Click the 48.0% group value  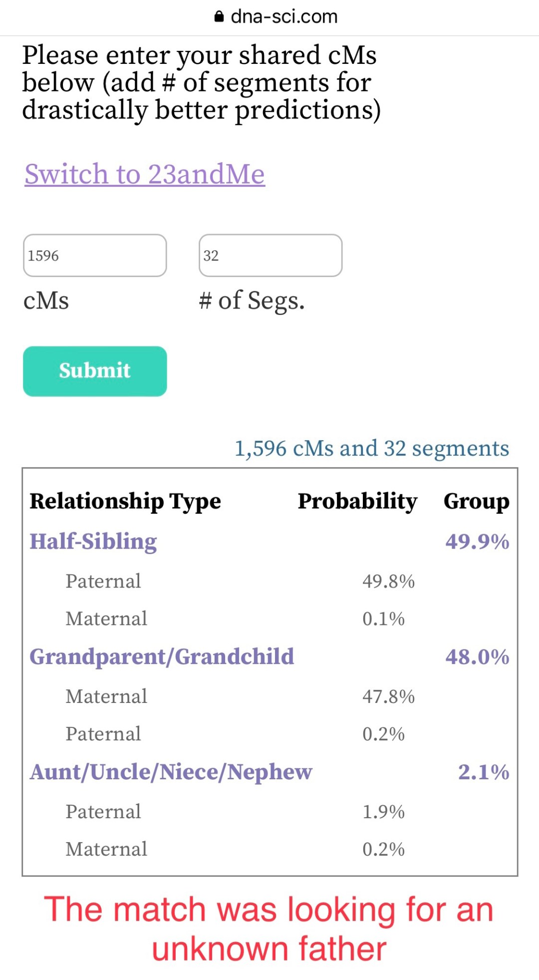477,656
